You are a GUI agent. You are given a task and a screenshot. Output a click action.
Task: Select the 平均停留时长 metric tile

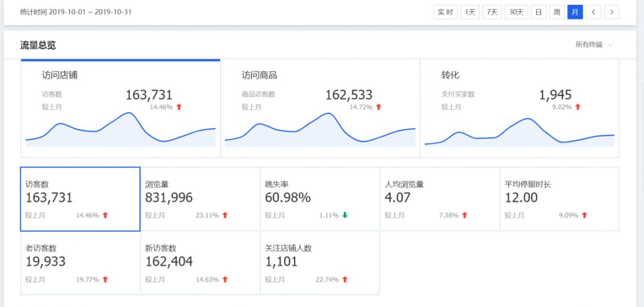click(x=560, y=199)
